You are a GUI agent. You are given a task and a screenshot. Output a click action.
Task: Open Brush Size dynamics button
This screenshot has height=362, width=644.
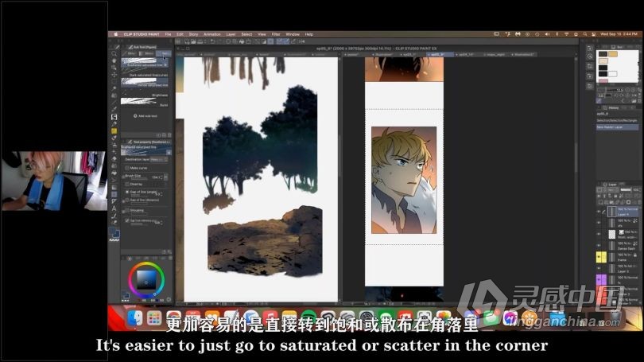coord(166,177)
